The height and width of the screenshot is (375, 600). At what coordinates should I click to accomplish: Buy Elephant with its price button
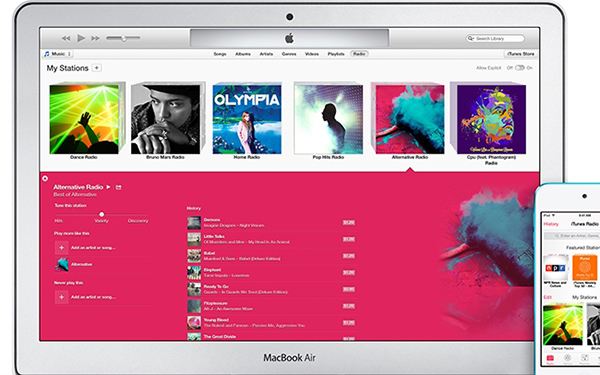pos(349,272)
